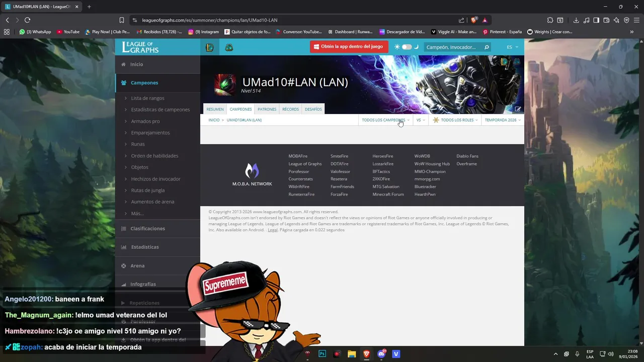Reload the page with the refresh icon
The image size is (644, 362).
point(27,20)
